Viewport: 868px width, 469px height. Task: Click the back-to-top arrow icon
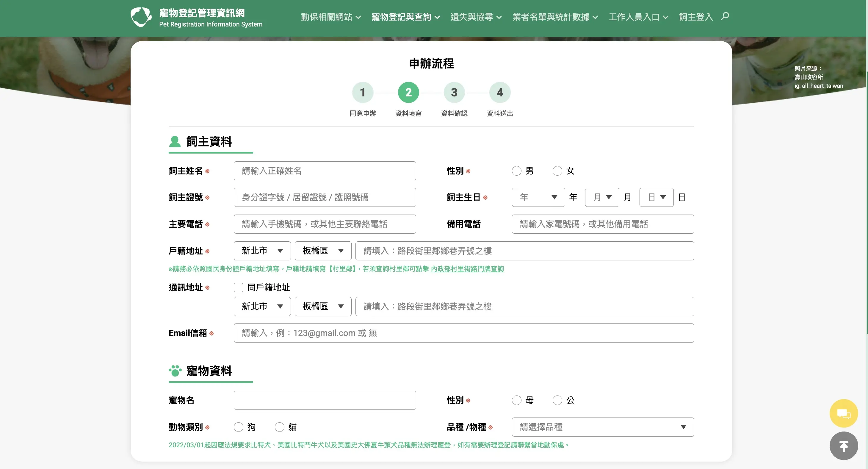[x=844, y=446]
